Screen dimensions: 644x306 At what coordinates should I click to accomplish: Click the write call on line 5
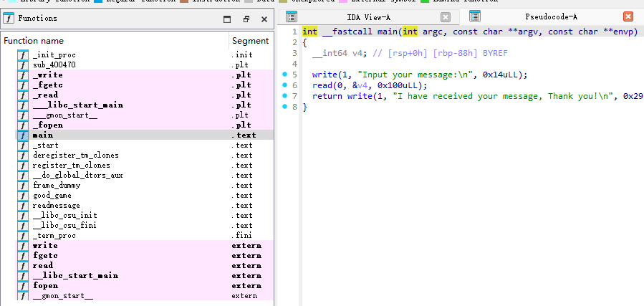[325, 75]
